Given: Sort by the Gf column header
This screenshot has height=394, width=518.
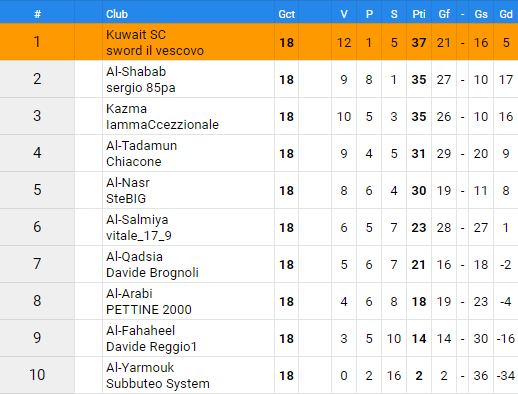Looking at the screenshot, I should coord(444,14).
